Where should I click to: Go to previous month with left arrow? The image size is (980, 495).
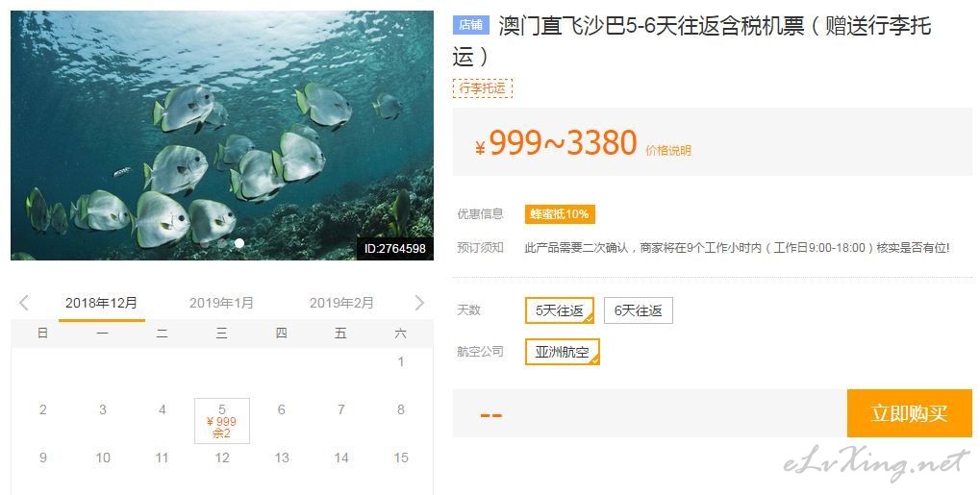pos(24,303)
